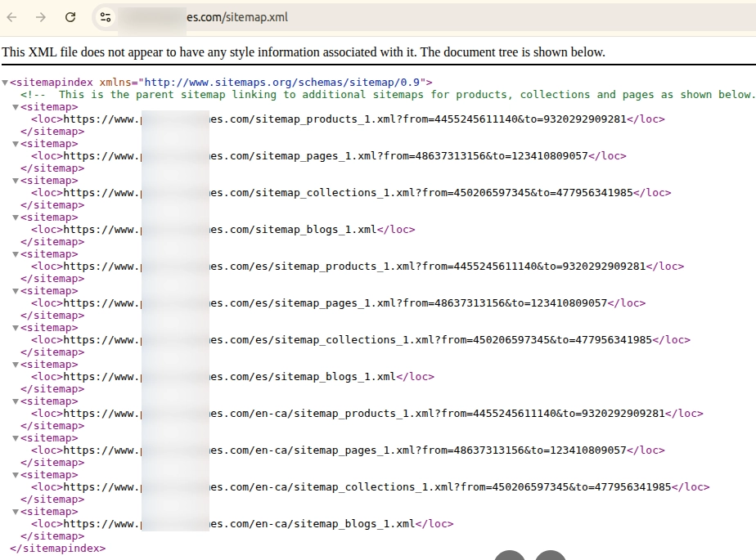Collapse sitemap node for sitemap_blogs_1.xml (no locale)
The width and height of the screenshot is (756, 560).
(x=16, y=217)
